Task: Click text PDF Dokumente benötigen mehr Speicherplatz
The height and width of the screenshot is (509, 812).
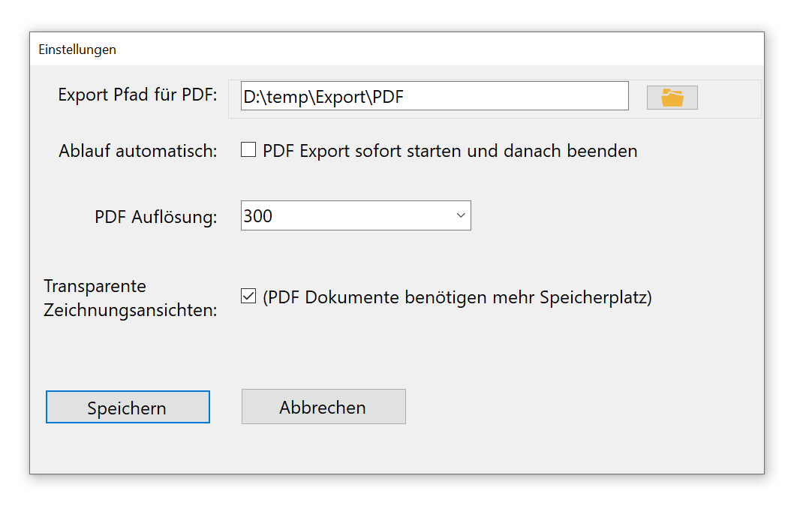Action: 457,297
